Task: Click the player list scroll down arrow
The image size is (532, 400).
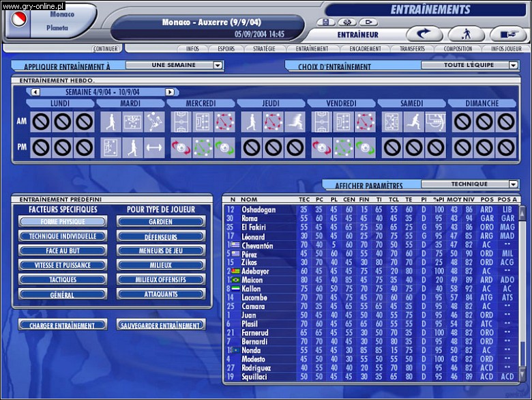Action: (x=522, y=374)
